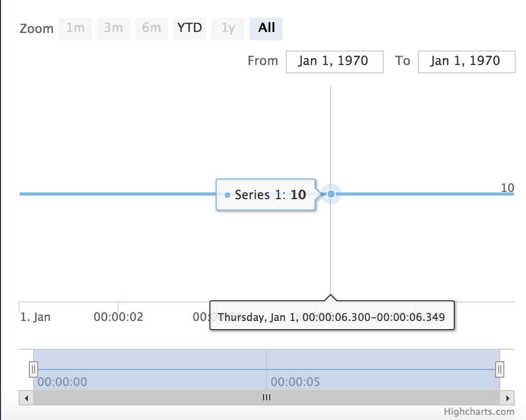The width and height of the screenshot is (526, 420).
Task: Click the 10 value axis label
Action: (x=507, y=188)
